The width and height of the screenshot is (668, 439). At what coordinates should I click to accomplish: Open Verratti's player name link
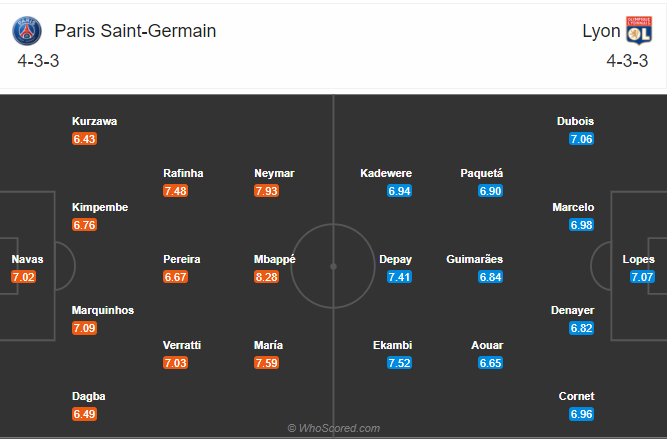coord(182,345)
